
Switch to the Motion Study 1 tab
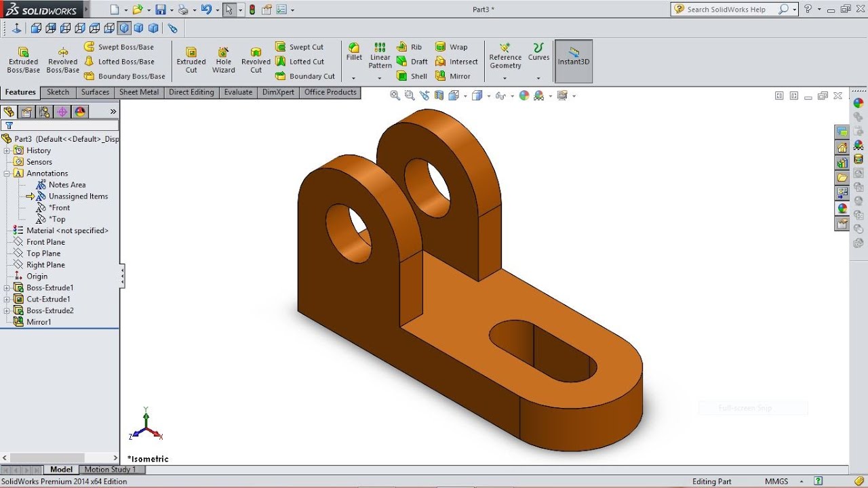(111, 470)
